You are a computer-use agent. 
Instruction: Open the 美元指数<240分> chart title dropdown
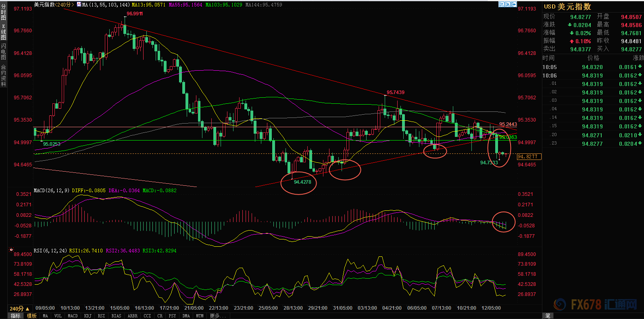54,4
